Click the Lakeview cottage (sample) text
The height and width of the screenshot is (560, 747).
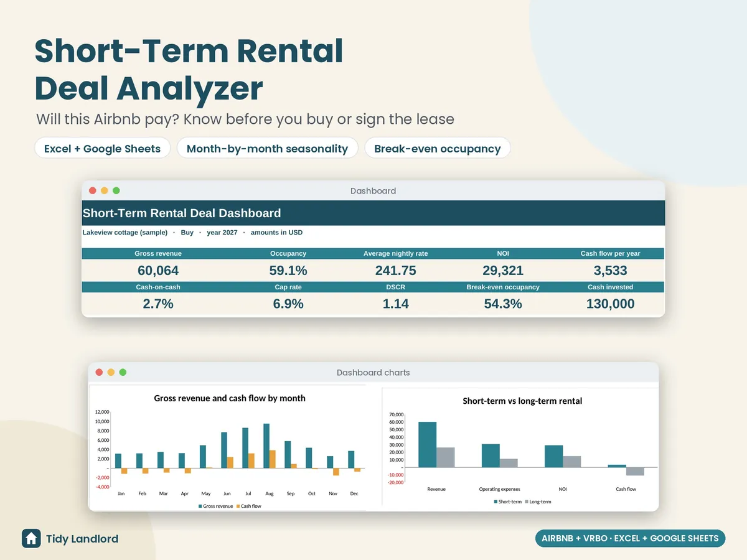125,232
